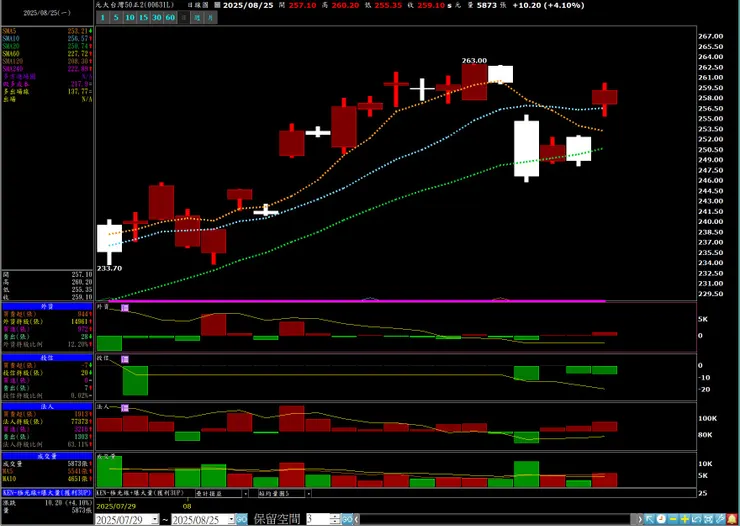Click the reserved space value field
The width and height of the screenshot is (740, 526).
click(318, 519)
